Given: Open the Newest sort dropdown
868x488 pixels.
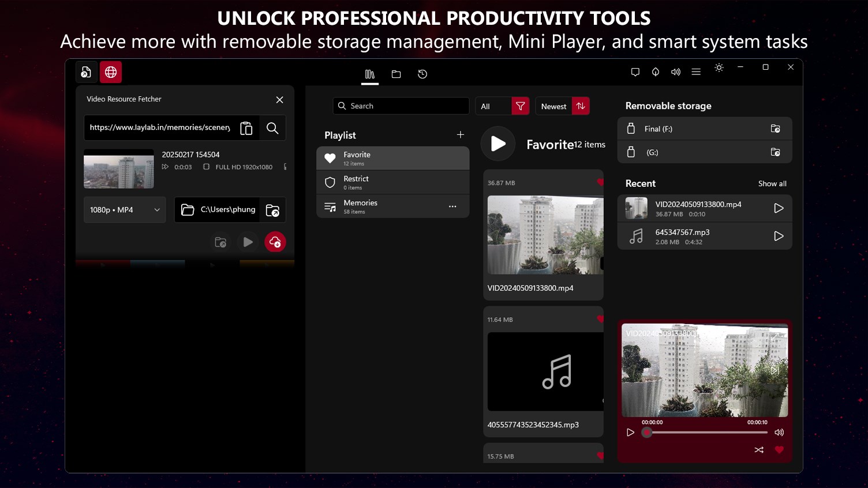Looking at the screenshot, I should (x=553, y=106).
